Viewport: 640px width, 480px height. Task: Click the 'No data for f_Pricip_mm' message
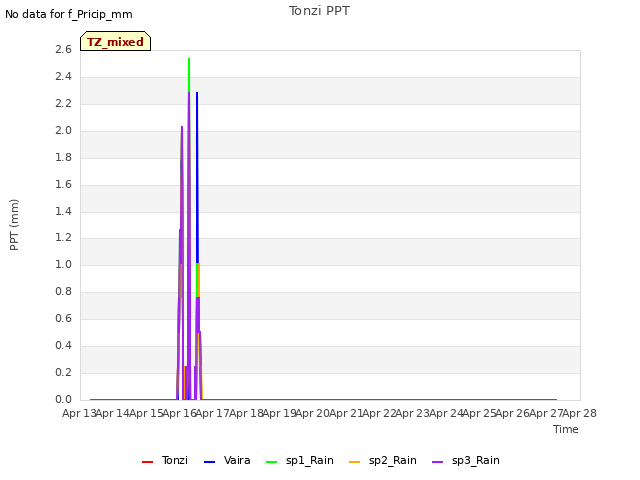69,14
